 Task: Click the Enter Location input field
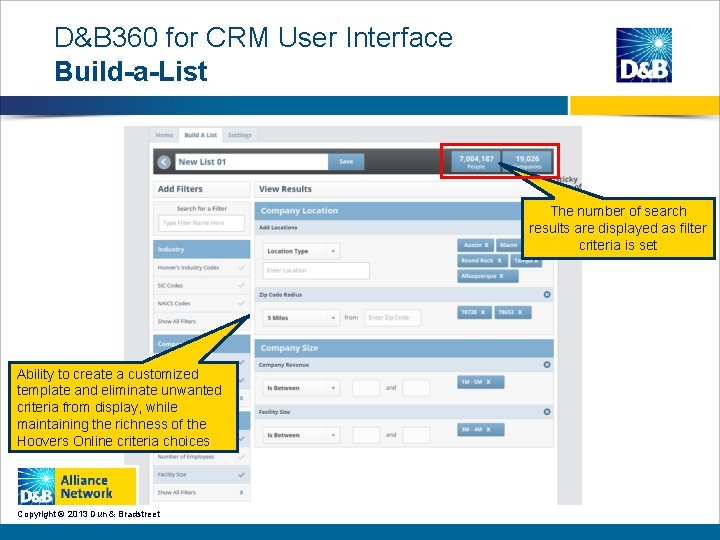tap(316, 270)
